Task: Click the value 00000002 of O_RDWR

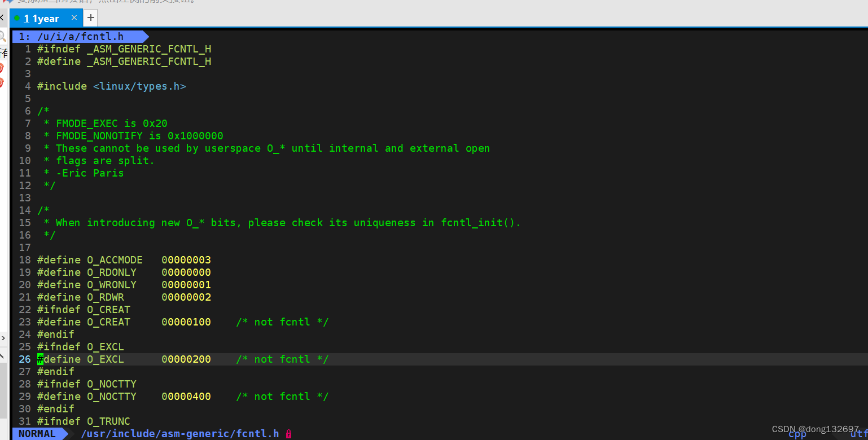Action: tap(186, 297)
